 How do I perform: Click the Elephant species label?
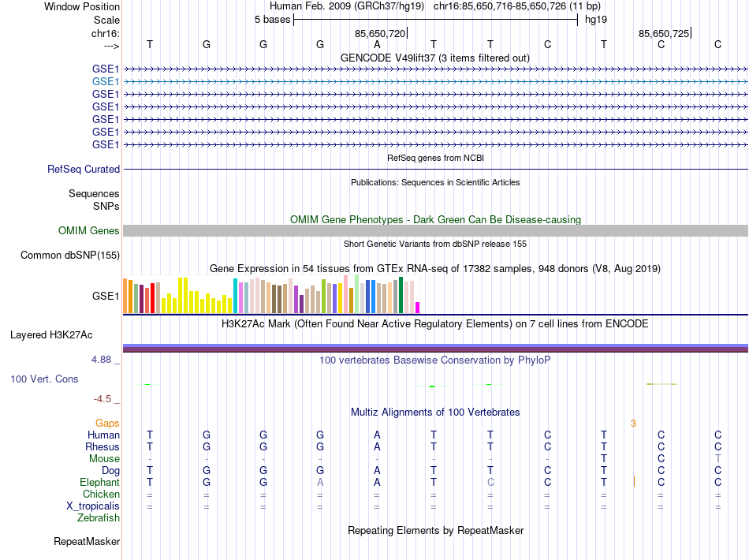99,482
